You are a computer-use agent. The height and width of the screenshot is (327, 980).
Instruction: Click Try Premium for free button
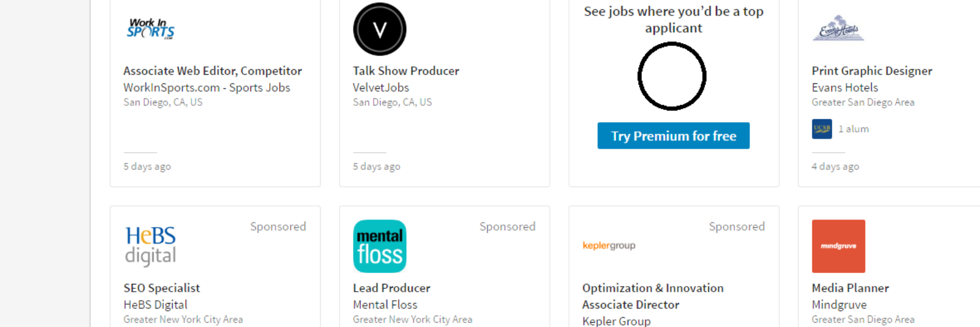673,136
